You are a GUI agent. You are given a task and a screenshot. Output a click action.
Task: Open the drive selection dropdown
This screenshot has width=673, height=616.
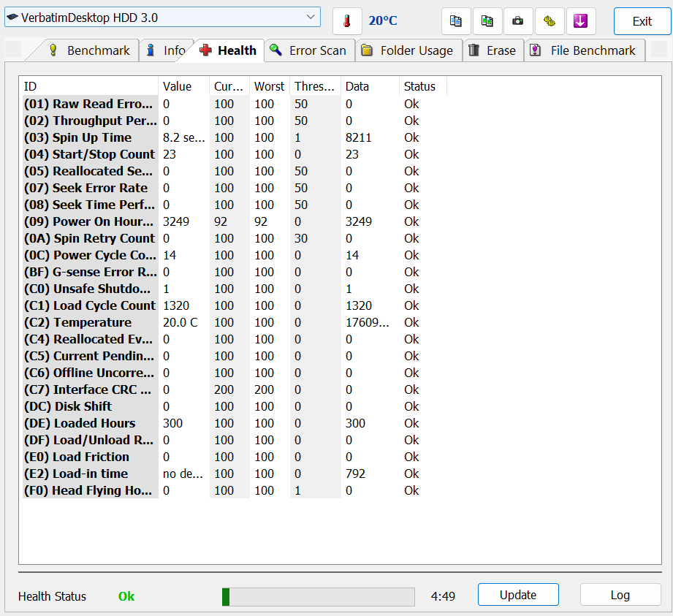point(162,17)
